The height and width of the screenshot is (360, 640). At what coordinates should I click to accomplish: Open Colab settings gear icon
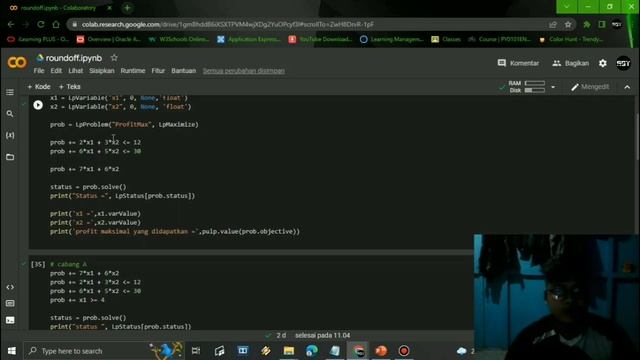pyautogui.click(x=602, y=63)
